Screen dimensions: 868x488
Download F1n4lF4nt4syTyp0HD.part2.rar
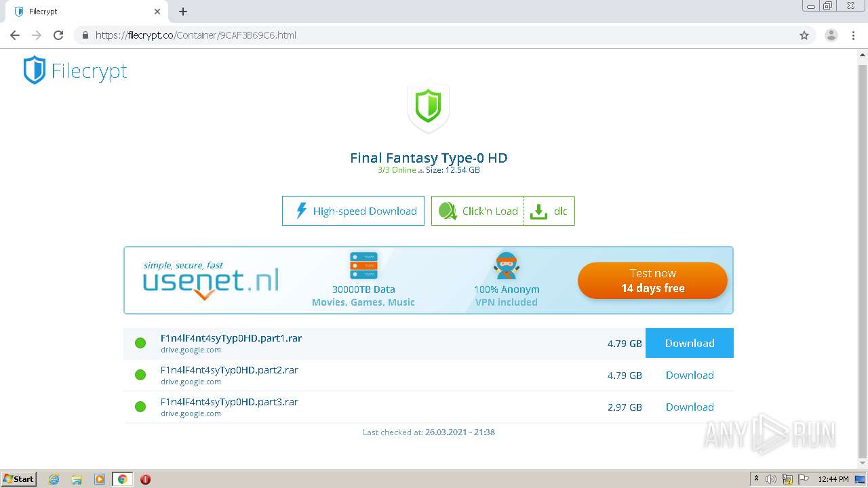pyautogui.click(x=690, y=375)
